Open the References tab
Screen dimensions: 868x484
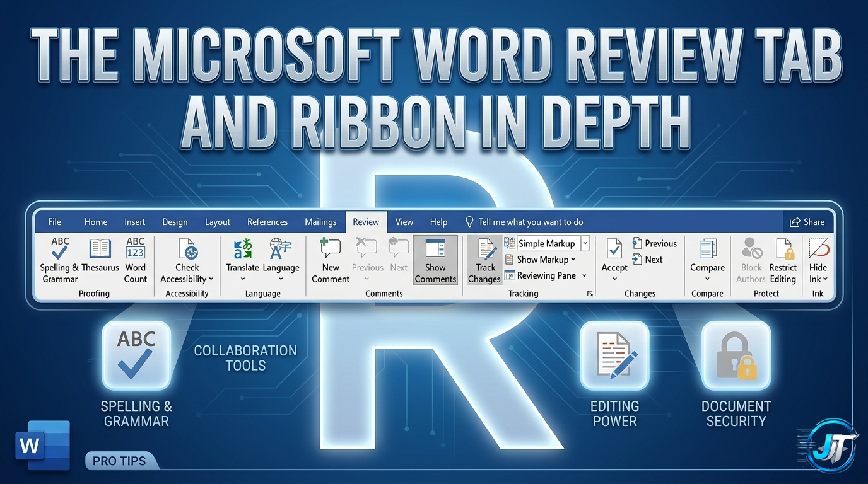(267, 222)
